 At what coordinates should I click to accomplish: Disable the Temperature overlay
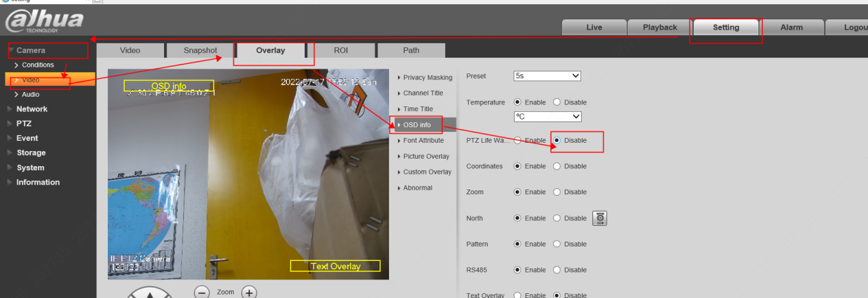coord(557,102)
